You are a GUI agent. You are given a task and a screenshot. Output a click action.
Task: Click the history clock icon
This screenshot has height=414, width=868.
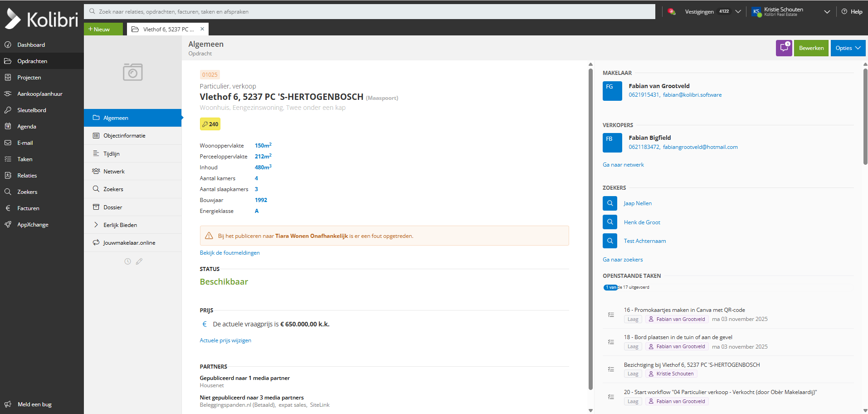(x=127, y=261)
